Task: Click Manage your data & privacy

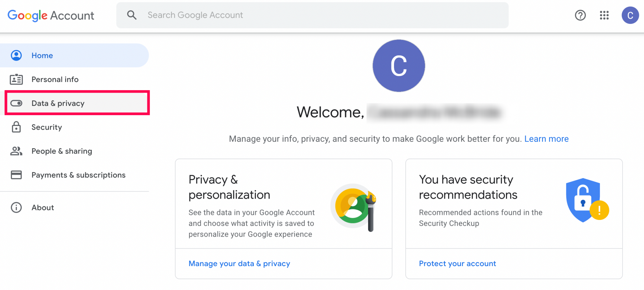Action: [239, 263]
